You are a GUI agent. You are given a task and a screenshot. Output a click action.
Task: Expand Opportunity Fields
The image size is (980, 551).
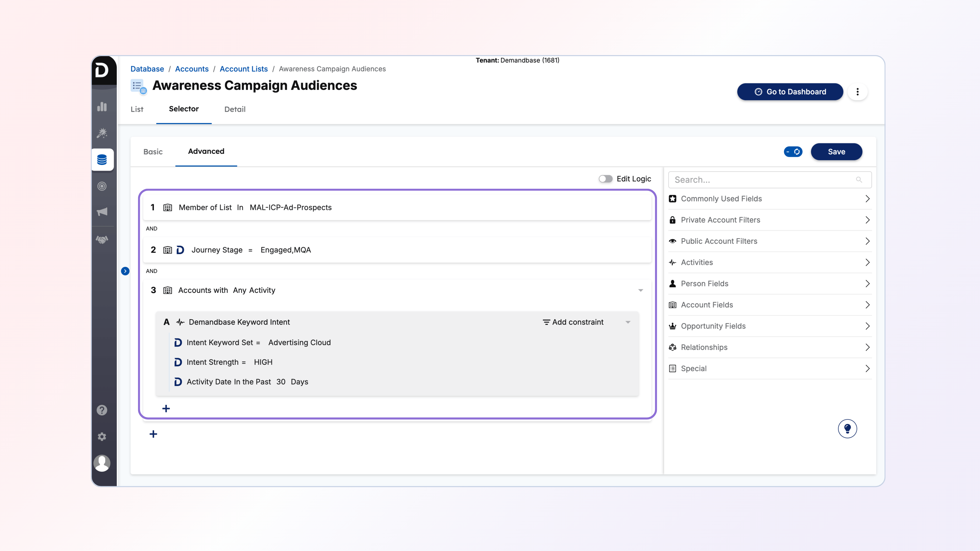770,326
